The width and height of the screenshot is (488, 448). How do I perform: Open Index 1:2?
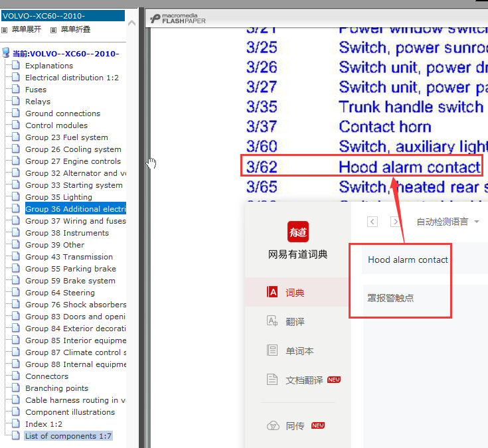[44, 424]
